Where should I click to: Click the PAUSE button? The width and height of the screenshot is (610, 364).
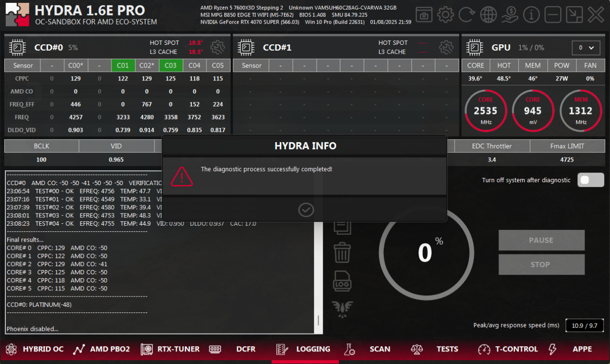click(542, 240)
